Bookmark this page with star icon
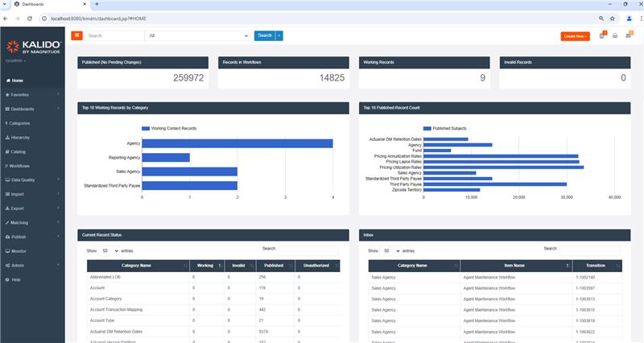The width and height of the screenshot is (644, 343). click(x=613, y=18)
